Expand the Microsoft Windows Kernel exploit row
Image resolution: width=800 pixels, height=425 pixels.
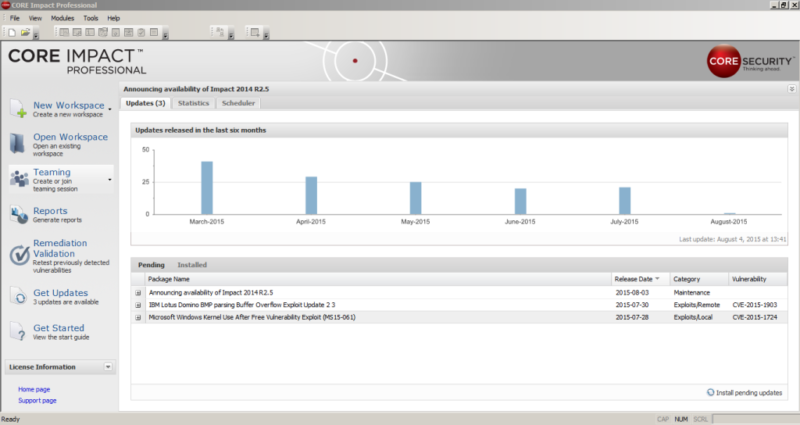tap(138, 317)
